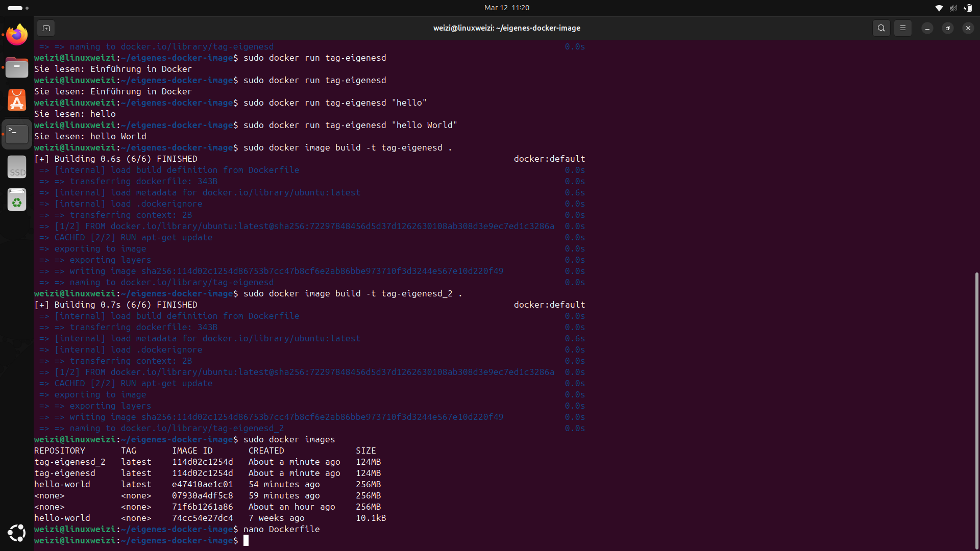Minimize the terminal window
This screenshot has height=551, width=980.
[x=927, y=28]
